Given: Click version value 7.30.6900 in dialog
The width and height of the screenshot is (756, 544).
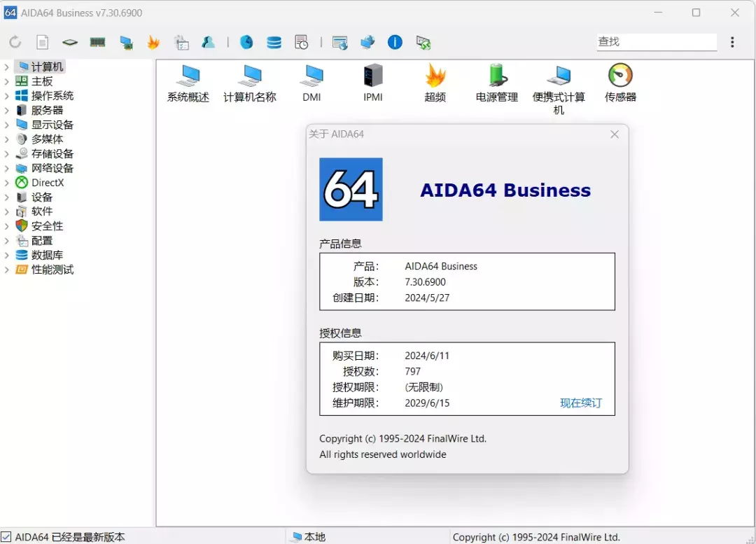Looking at the screenshot, I should (426, 282).
